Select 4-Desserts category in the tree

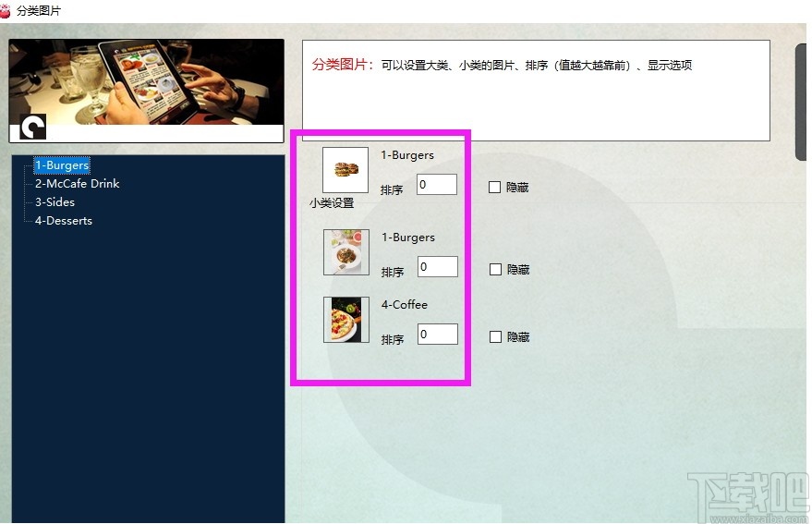64,221
